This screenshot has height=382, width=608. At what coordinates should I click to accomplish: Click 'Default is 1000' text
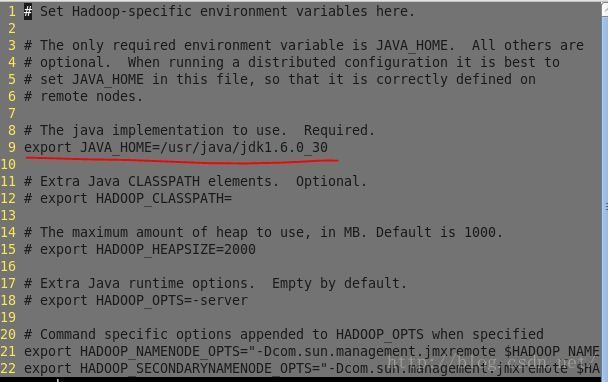click(439, 232)
